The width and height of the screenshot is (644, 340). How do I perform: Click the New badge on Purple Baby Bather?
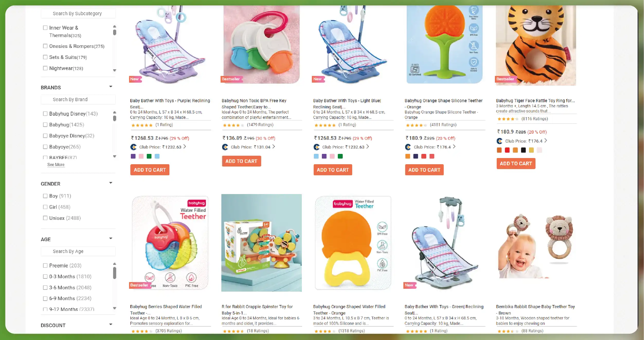tap(135, 79)
